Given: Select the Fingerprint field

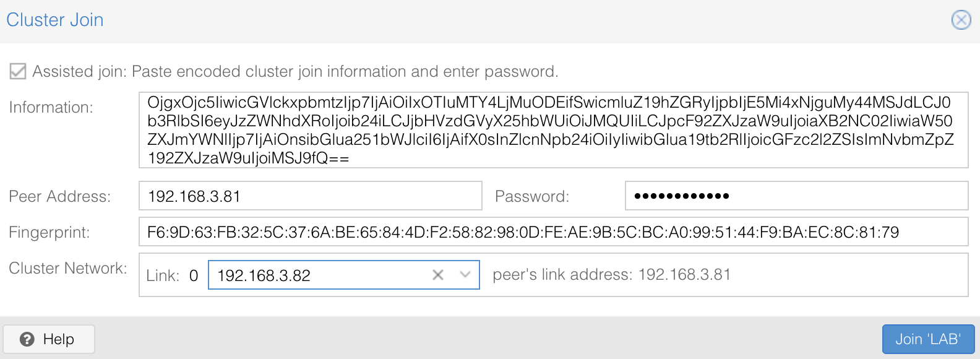Looking at the screenshot, I should [x=553, y=232].
